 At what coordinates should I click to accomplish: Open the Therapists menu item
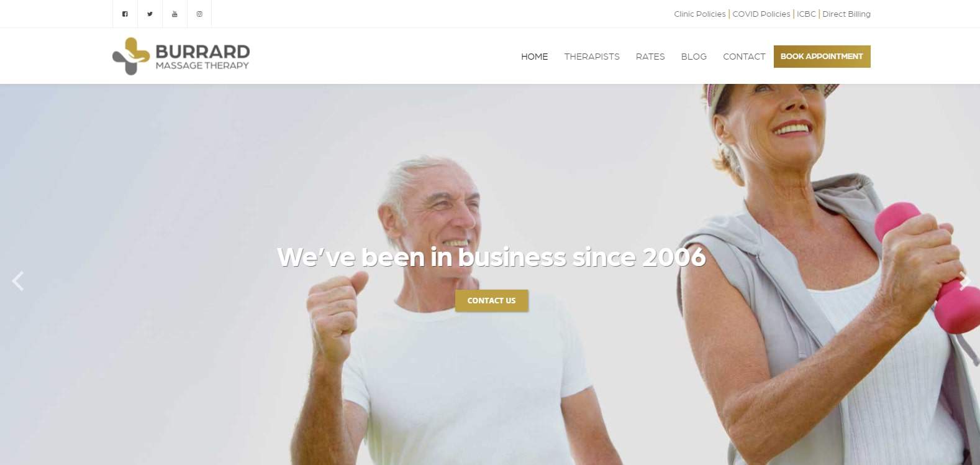592,57
